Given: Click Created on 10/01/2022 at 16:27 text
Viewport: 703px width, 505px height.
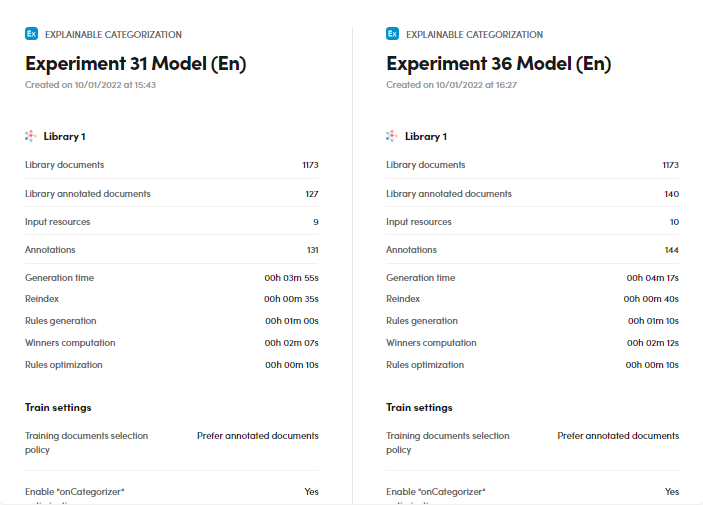Looking at the screenshot, I should click(x=451, y=85).
